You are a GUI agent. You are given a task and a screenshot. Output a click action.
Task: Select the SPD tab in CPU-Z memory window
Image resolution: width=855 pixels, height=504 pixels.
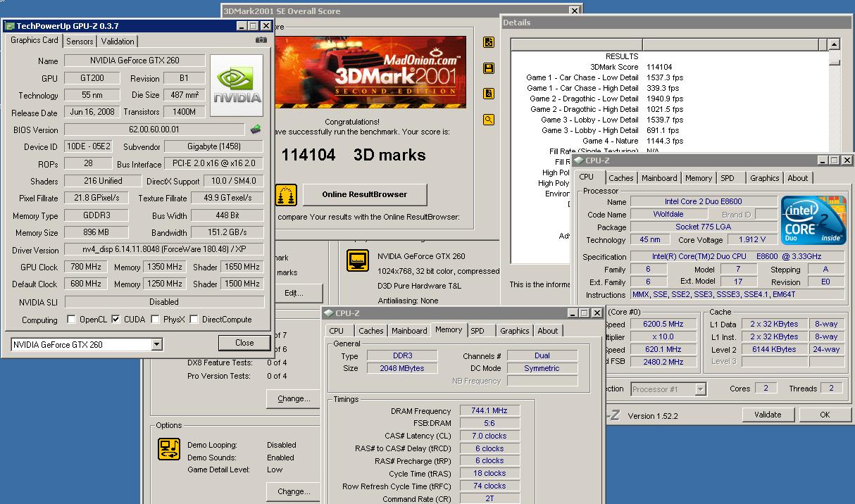coord(478,331)
